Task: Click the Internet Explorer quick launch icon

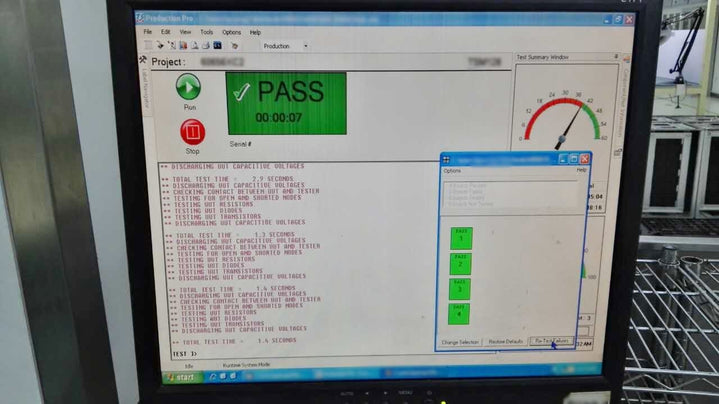Action: point(212,376)
